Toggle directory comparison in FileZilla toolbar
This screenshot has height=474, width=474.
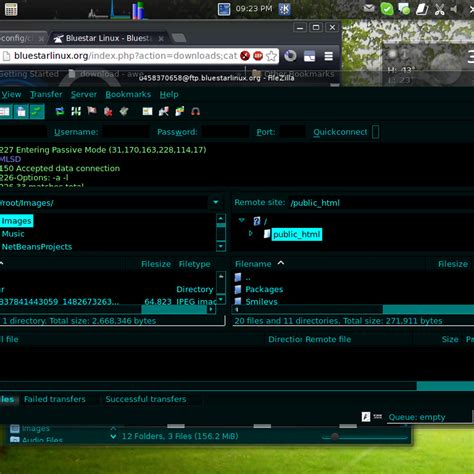(164, 111)
